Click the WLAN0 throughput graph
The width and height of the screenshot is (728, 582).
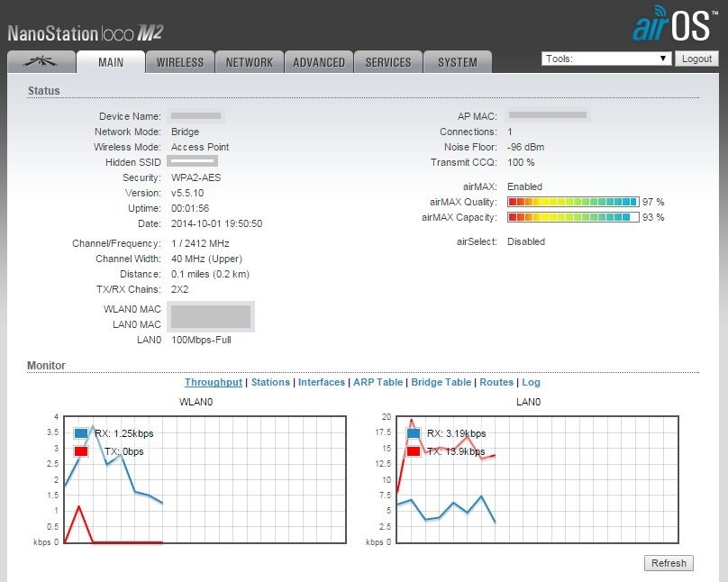tap(205, 479)
